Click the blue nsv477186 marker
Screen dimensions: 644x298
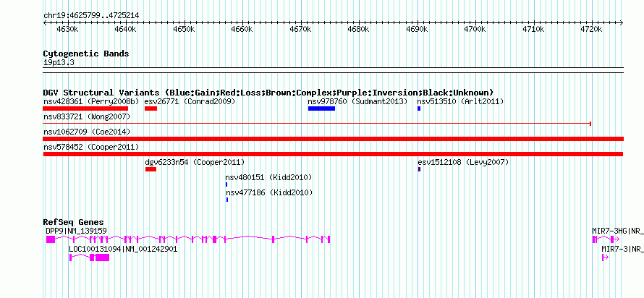pyautogui.click(x=227, y=200)
